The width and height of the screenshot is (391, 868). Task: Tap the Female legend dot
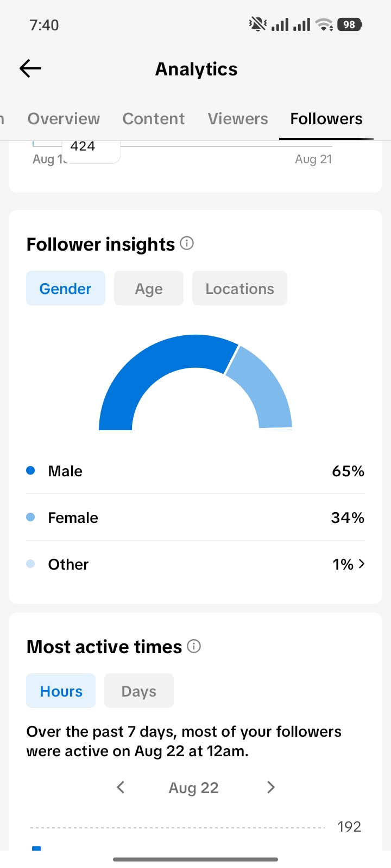click(30, 517)
